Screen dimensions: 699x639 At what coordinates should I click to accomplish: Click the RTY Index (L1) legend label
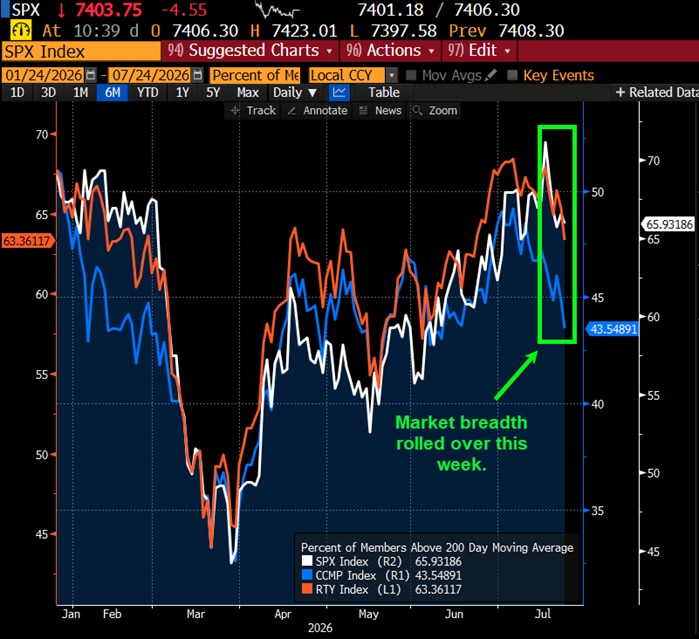point(358,590)
